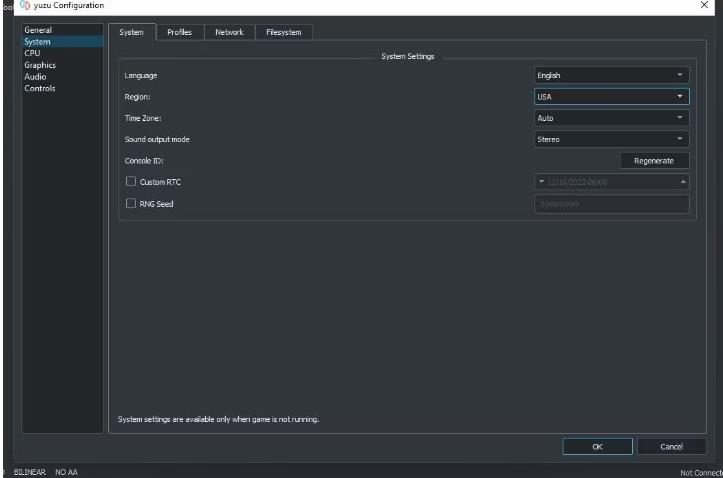Image resolution: width=723 pixels, height=478 pixels.
Task: Close the yuzu Configuration dialog
Action: pyautogui.click(x=704, y=7)
